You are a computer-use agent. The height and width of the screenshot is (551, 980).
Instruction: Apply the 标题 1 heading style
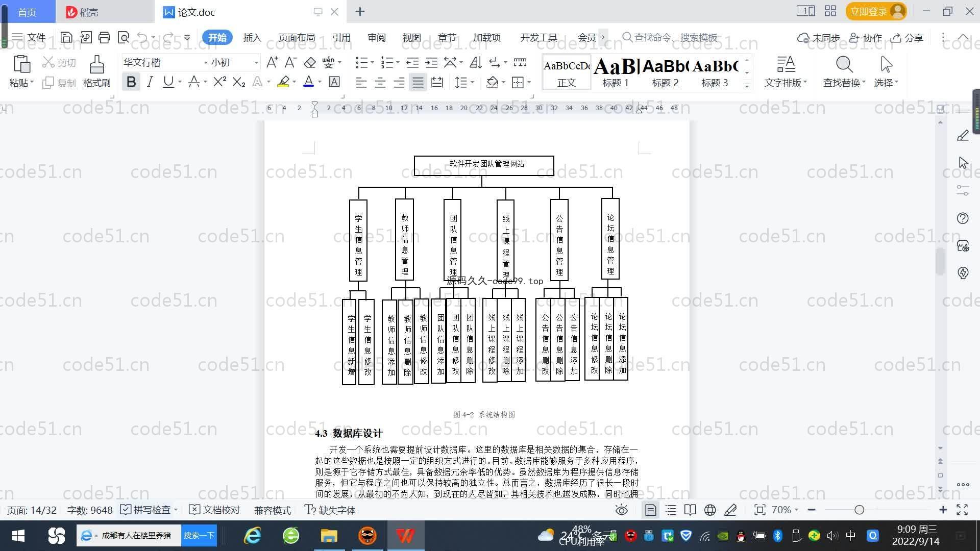coord(616,72)
